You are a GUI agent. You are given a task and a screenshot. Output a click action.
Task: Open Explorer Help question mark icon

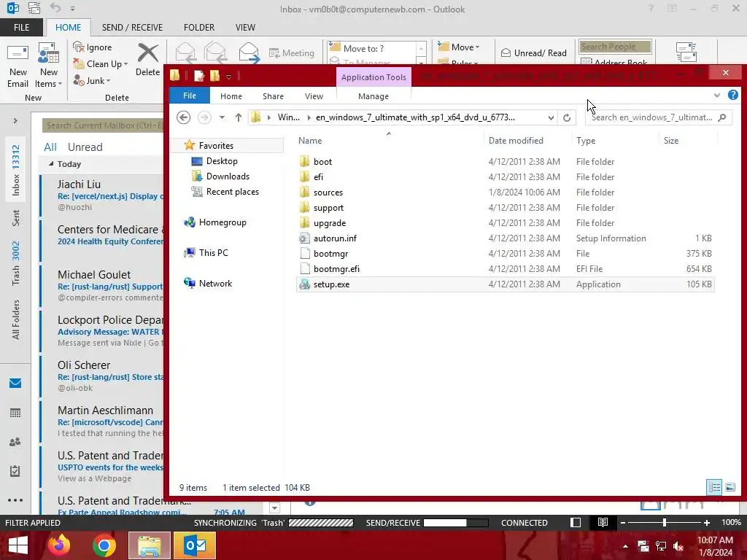(733, 95)
